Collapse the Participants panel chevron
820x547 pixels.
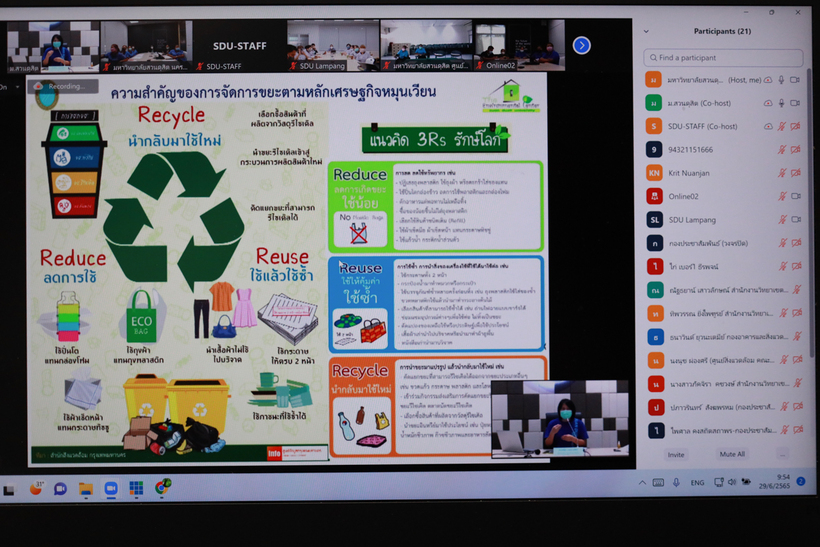pyautogui.click(x=646, y=31)
